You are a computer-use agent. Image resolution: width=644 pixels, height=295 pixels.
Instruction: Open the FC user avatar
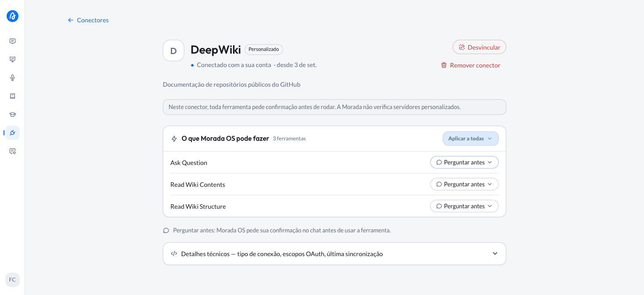pos(13,280)
